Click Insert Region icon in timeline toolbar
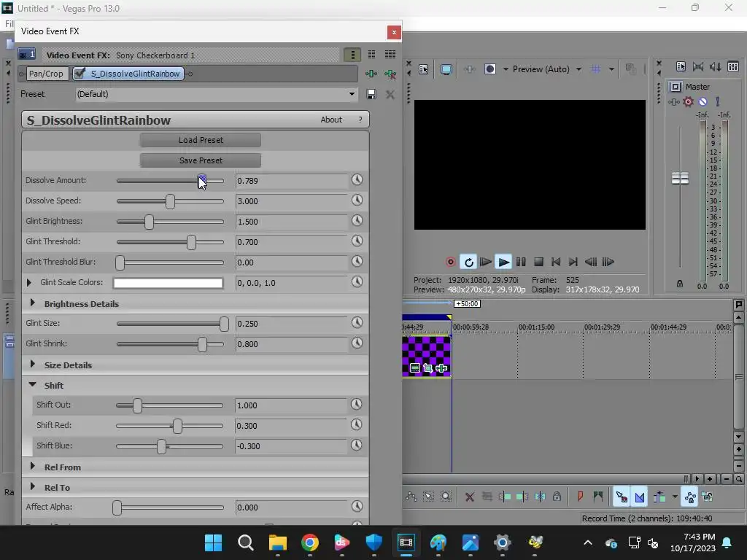Viewport: 747px width, 560px height. 598,497
